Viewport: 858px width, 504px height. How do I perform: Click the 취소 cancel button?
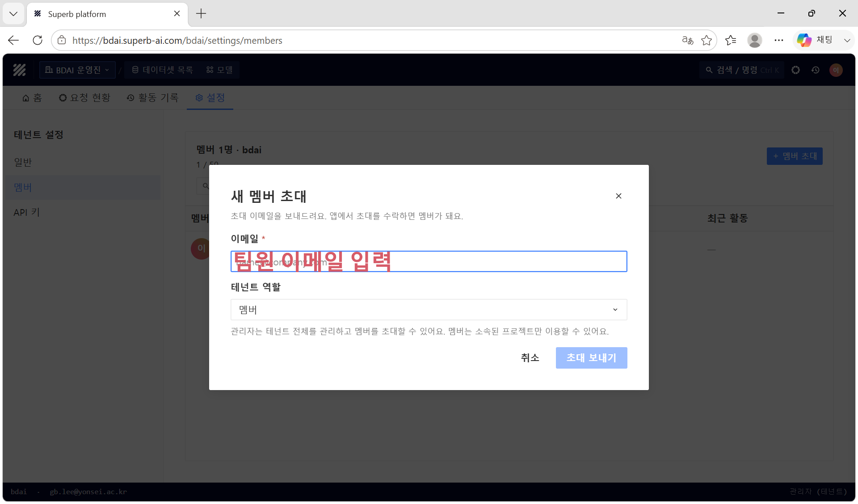point(530,358)
